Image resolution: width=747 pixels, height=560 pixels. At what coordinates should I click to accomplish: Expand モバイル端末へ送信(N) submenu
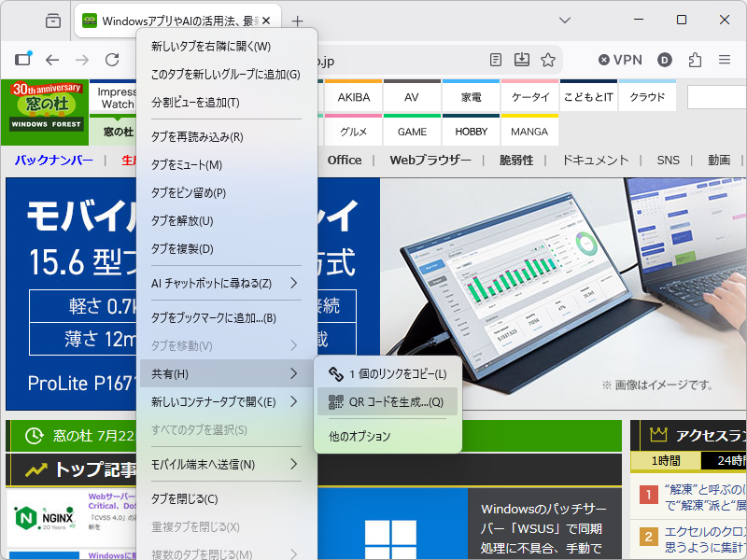[x=227, y=464]
